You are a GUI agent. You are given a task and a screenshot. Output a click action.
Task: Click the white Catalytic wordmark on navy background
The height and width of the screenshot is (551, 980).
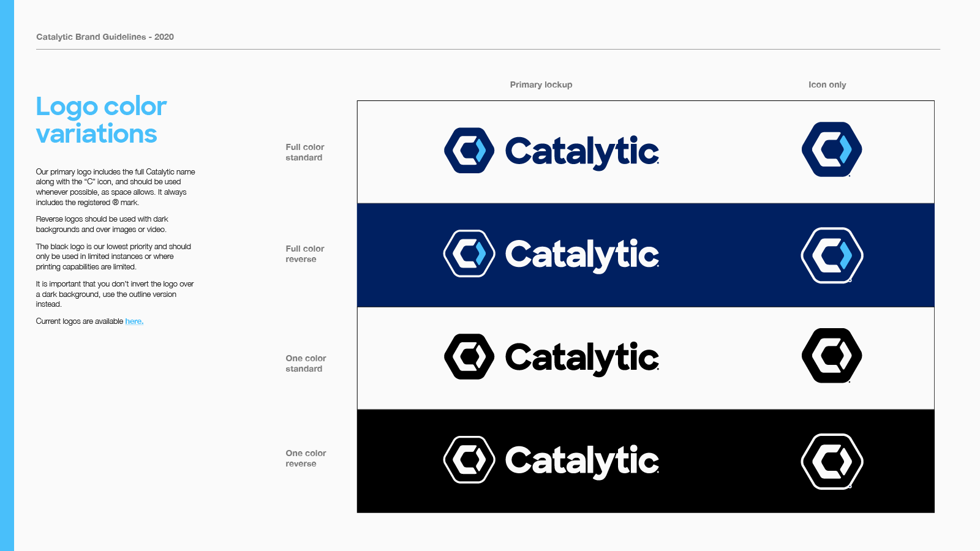coord(582,255)
